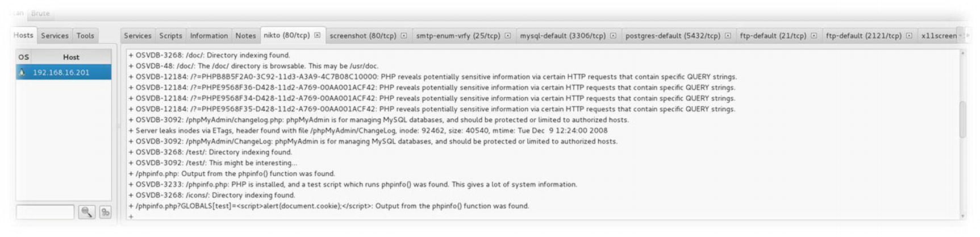Screen dimensions: 980x237
Task: Close the nikto (80/tcp) tab
Action: click(317, 35)
